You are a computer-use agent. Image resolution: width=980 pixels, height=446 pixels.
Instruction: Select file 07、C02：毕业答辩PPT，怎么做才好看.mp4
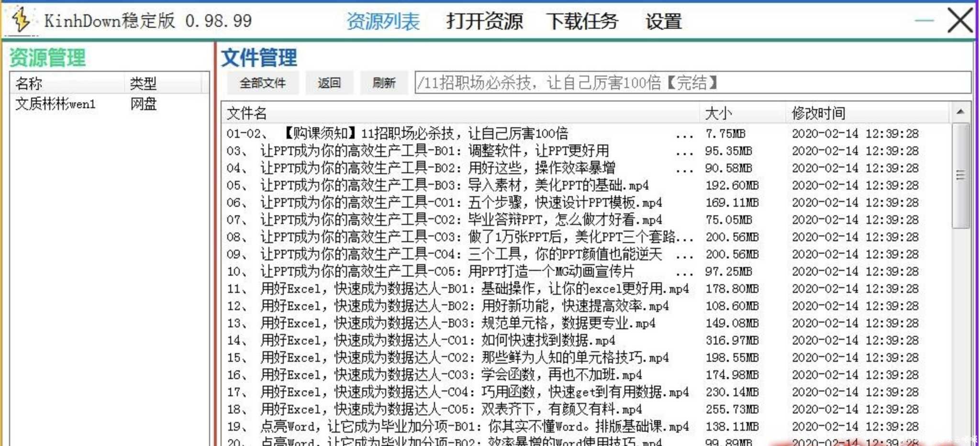pyautogui.click(x=586, y=220)
